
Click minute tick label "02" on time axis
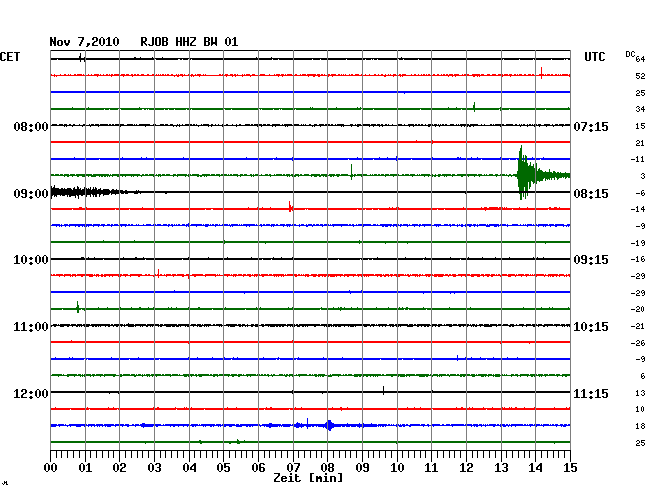pos(119,468)
